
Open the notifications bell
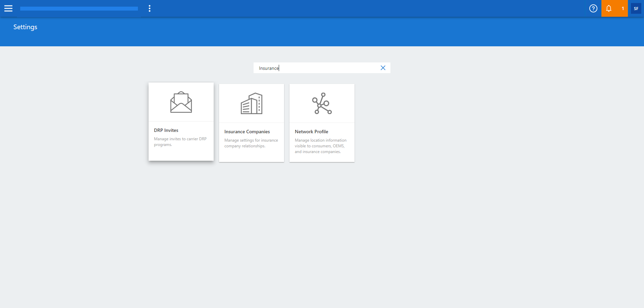click(609, 8)
